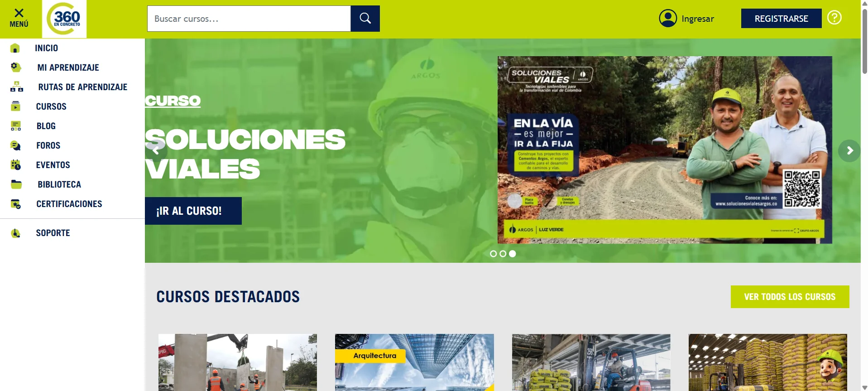Select the first carousel dot

(x=493, y=254)
